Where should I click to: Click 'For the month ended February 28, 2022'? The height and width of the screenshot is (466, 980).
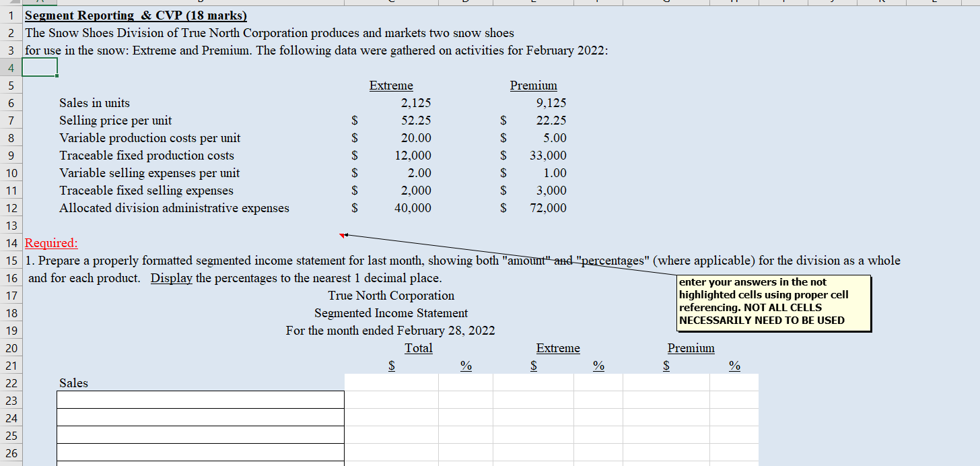pyautogui.click(x=390, y=331)
